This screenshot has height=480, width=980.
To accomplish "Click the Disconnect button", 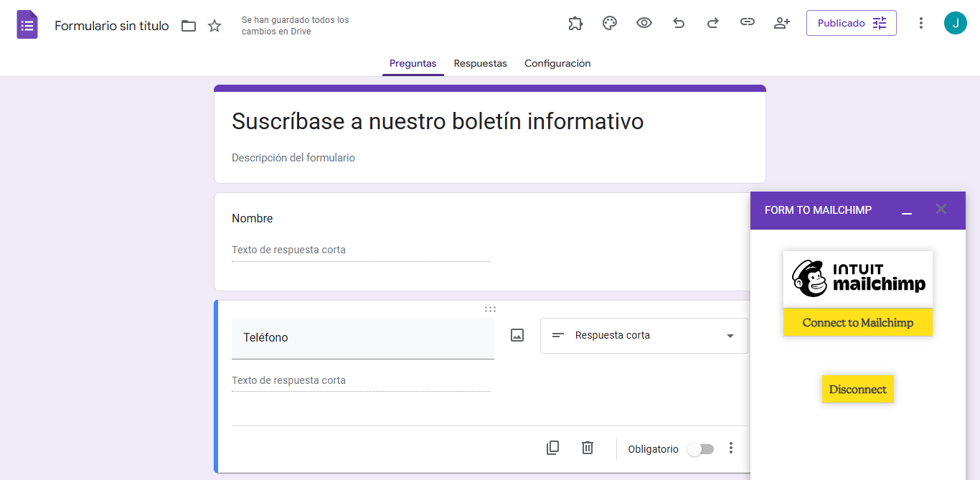I will pyautogui.click(x=858, y=390).
